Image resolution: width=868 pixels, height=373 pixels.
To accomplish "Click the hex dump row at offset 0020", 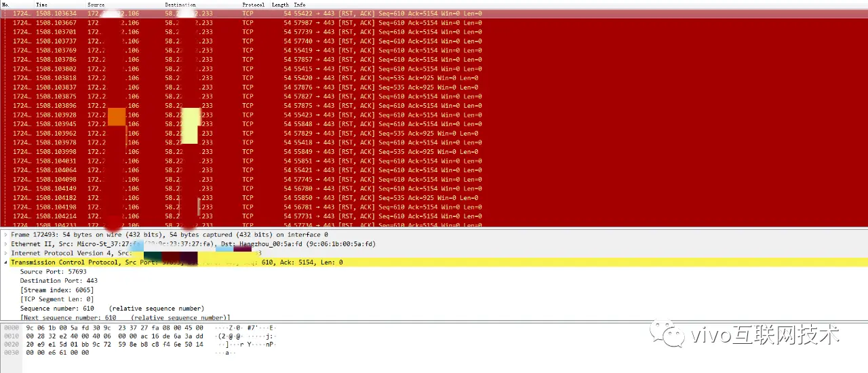I will coord(139,344).
